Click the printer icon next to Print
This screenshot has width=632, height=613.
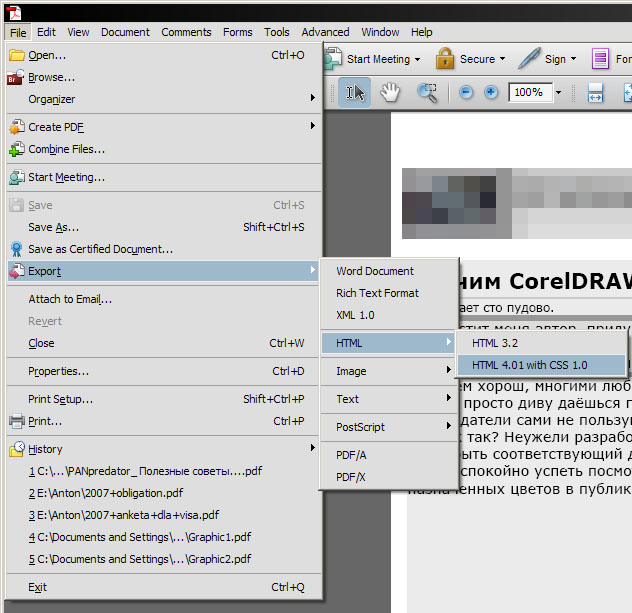tap(17, 421)
